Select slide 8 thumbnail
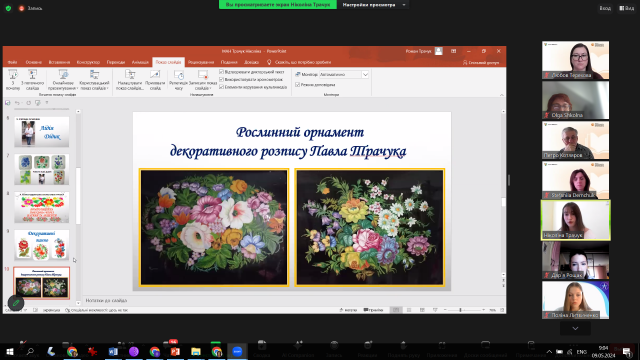The image size is (640, 360). (42, 207)
